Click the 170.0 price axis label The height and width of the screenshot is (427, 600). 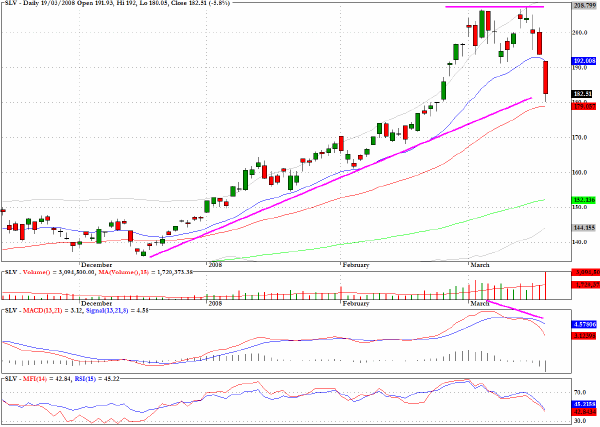580,137
